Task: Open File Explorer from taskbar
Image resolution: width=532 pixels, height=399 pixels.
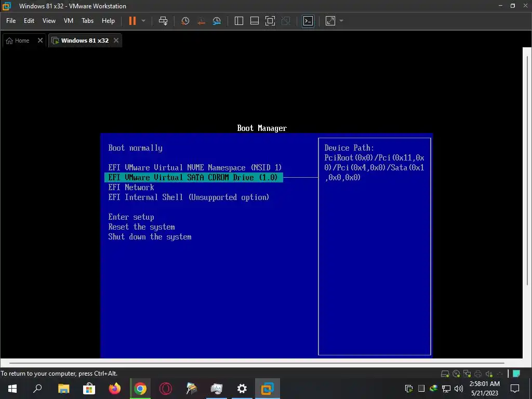Action: point(63,389)
